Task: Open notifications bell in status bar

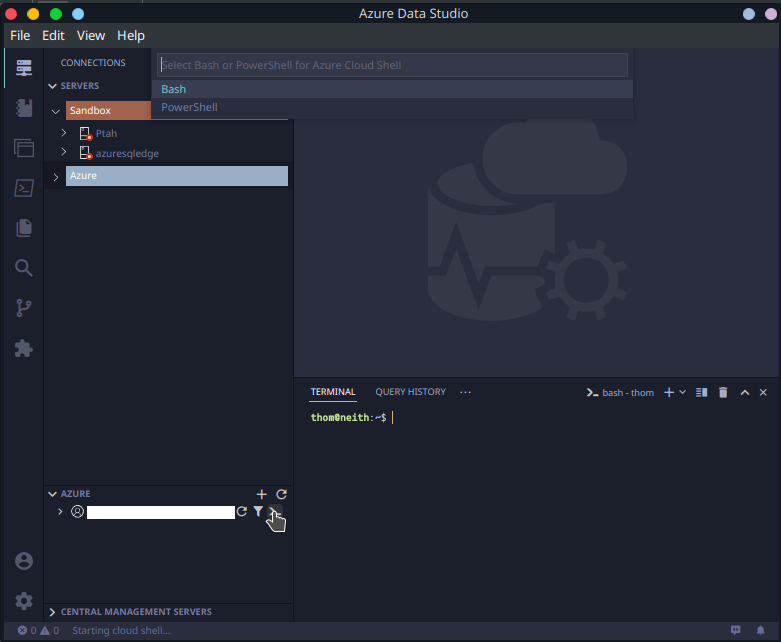Action: pos(761,631)
